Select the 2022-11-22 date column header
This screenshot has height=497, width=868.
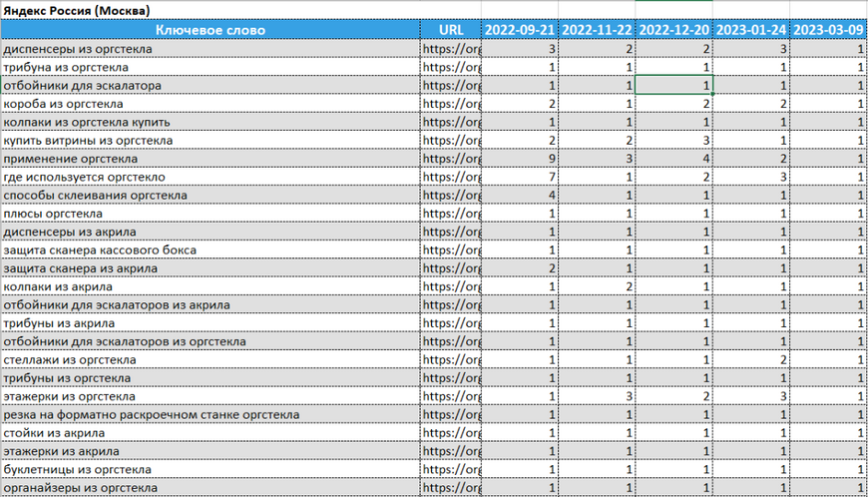[x=597, y=30]
